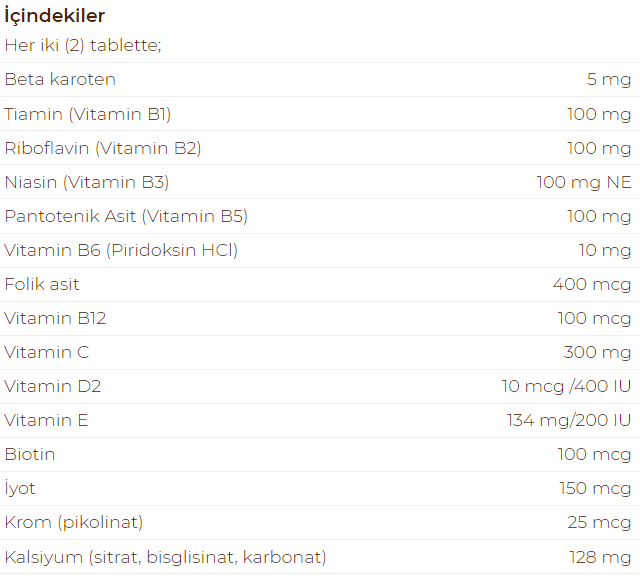Viewport: 640px width, 576px height.
Task: Click the Niasin (Vitamin B3) row
Action: [x=320, y=182]
